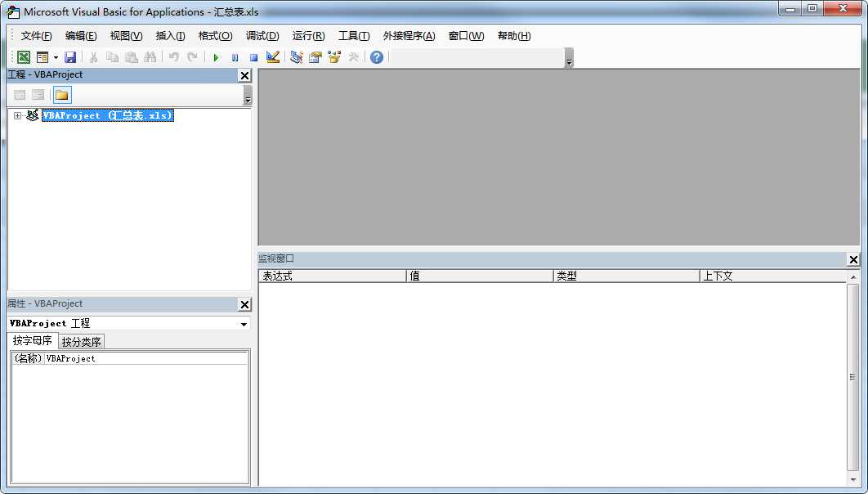Click the 类型 column header
The image size is (868, 494).
click(x=627, y=276)
